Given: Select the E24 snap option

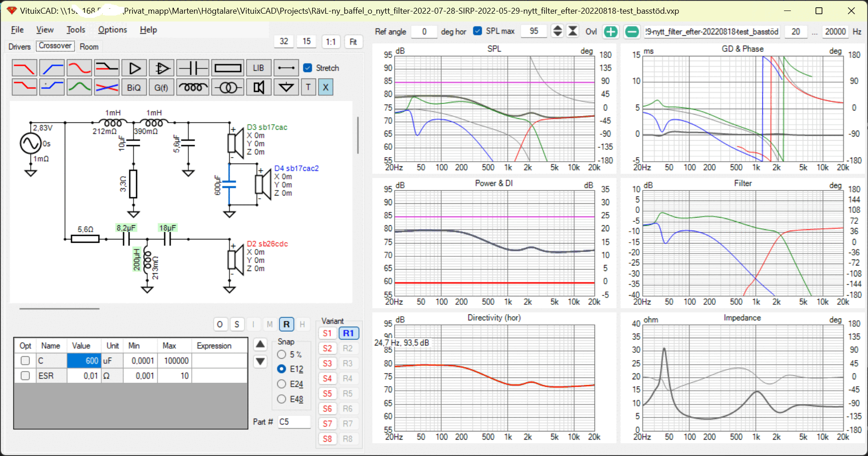Looking at the screenshot, I should (281, 384).
